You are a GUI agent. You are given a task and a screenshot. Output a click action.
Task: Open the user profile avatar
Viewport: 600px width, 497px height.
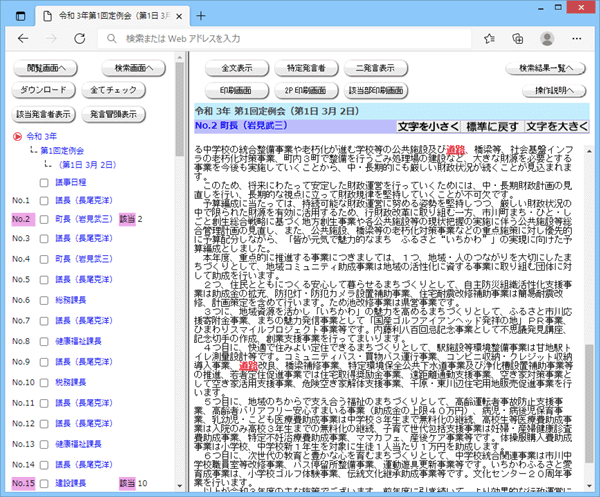[x=547, y=38]
